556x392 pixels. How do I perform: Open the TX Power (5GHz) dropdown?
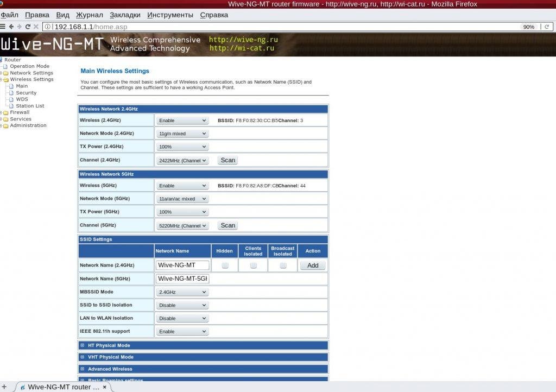(182, 212)
